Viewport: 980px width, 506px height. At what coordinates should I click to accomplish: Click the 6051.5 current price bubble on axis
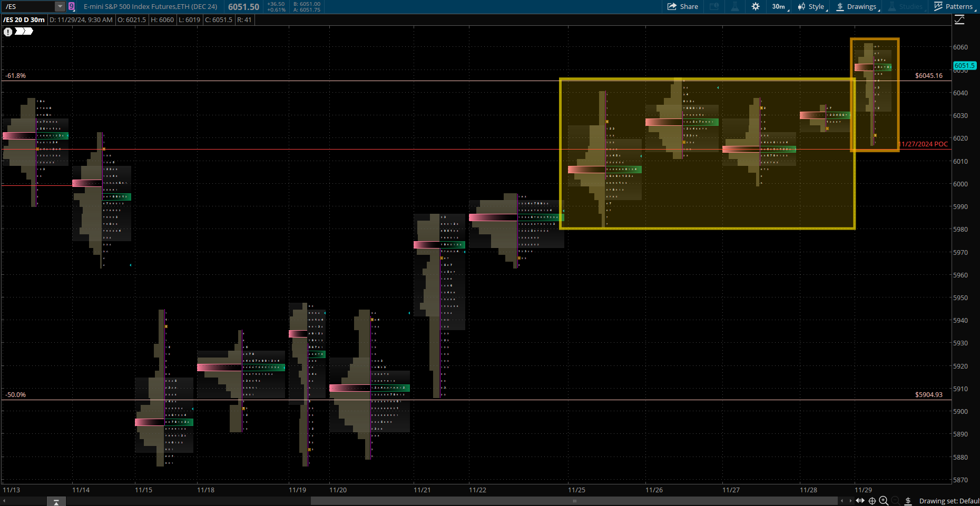click(964, 66)
